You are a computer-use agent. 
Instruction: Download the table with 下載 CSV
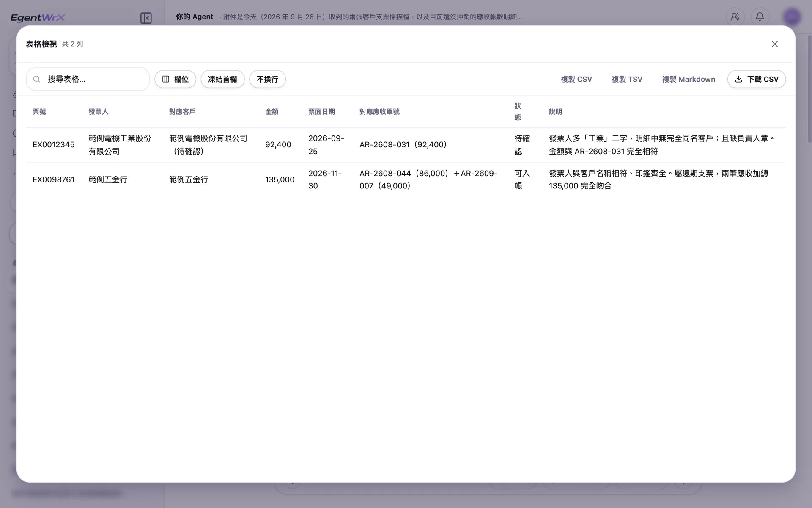tap(756, 79)
